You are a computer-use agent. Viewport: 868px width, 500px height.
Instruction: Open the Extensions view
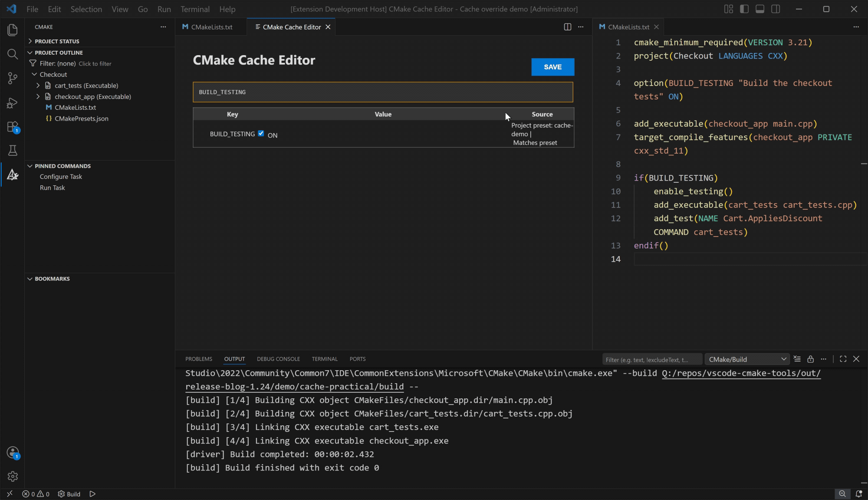tap(13, 127)
